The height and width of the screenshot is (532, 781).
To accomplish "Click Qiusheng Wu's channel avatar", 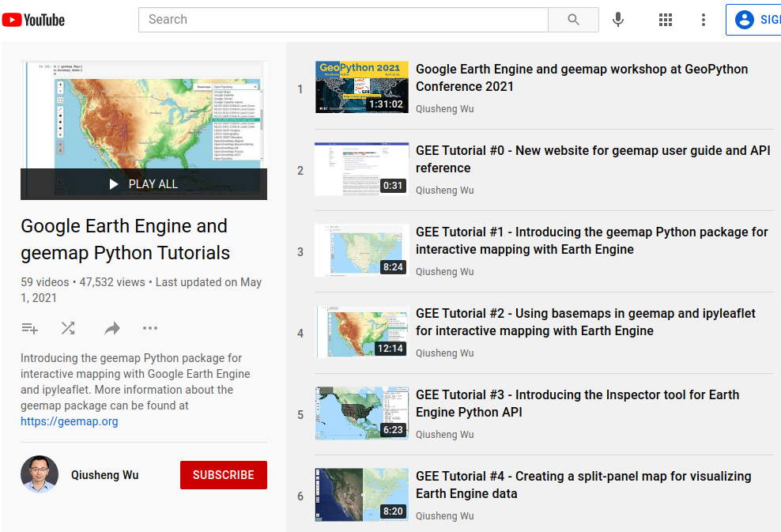I will click(x=40, y=474).
